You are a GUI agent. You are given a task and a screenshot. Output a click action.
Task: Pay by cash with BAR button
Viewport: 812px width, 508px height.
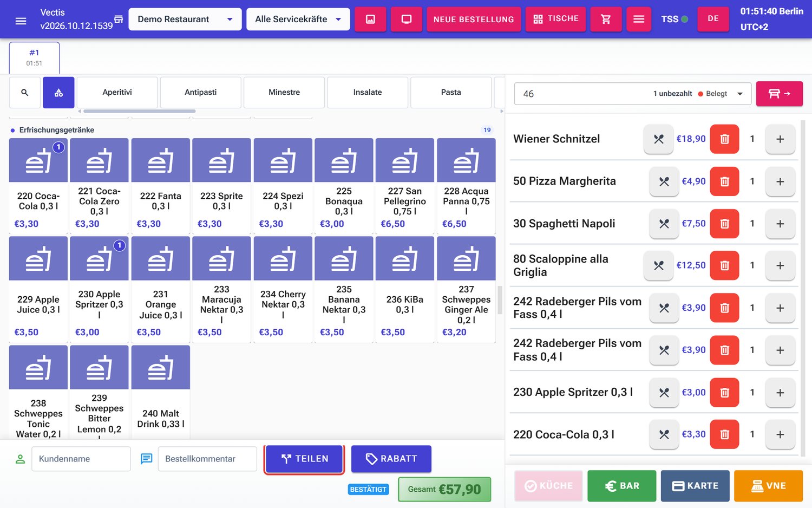tap(622, 486)
